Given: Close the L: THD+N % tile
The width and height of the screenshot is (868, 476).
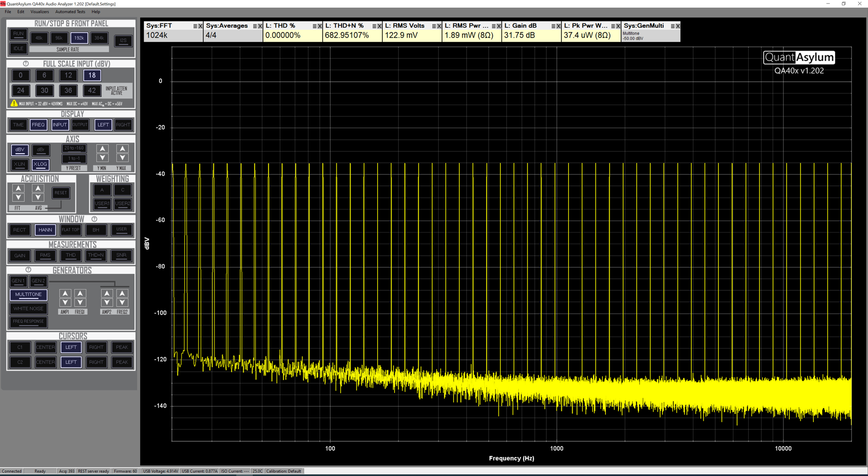Looking at the screenshot, I should click(x=379, y=26).
